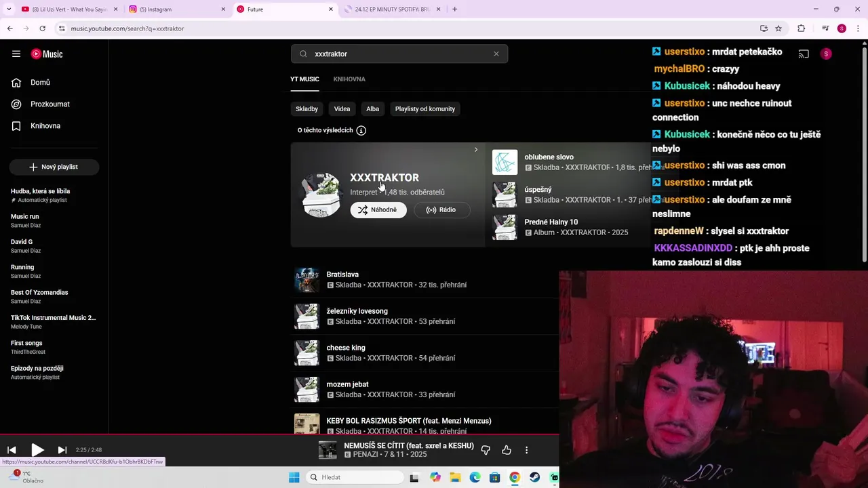Click the YouTube Music logo
The height and width of the screenshot is (488, 868).
(x=47, y=54)
